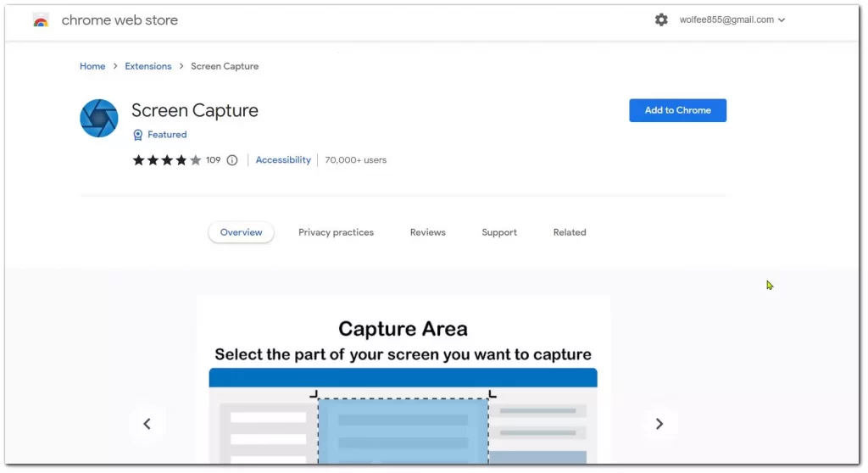Open the Related tab
This screenshot has width=868, height=473.
click(569, 232)
